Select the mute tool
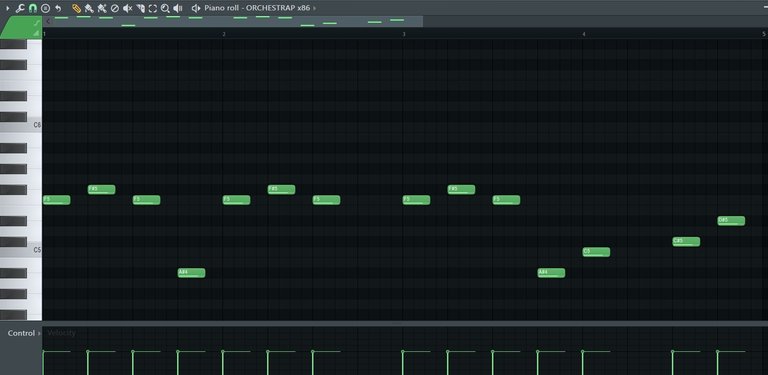This screenshot has height=375, width=768. (x=127, y=8)
